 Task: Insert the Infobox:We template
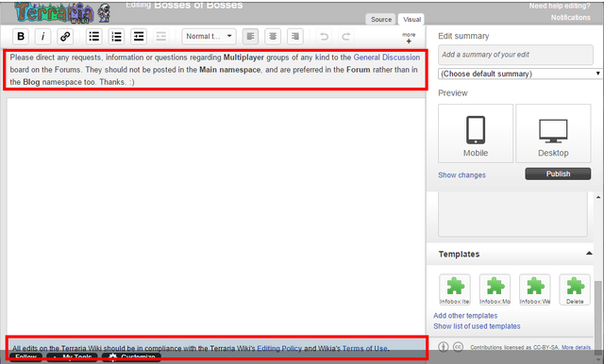click(535, 290)
